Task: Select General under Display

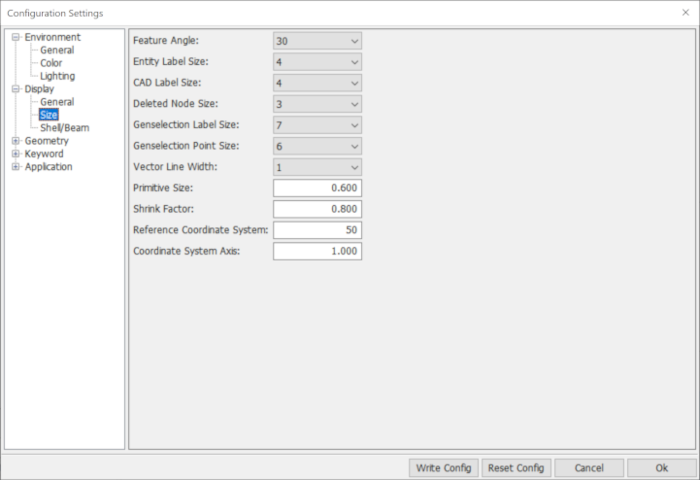Action: pyautogui.click(x=57, y=102)
